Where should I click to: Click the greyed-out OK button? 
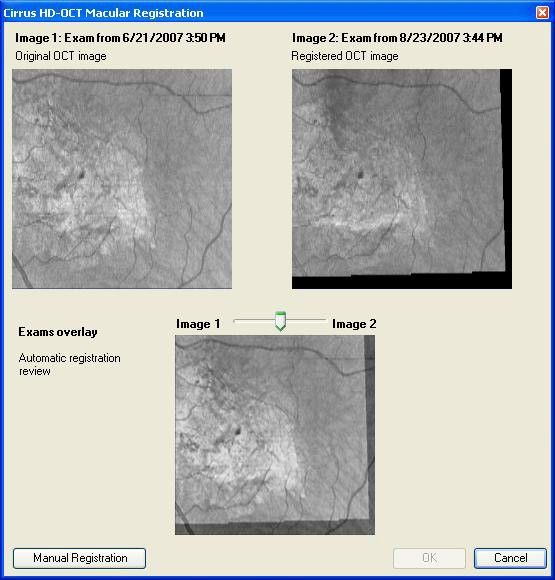coord(429,558)
